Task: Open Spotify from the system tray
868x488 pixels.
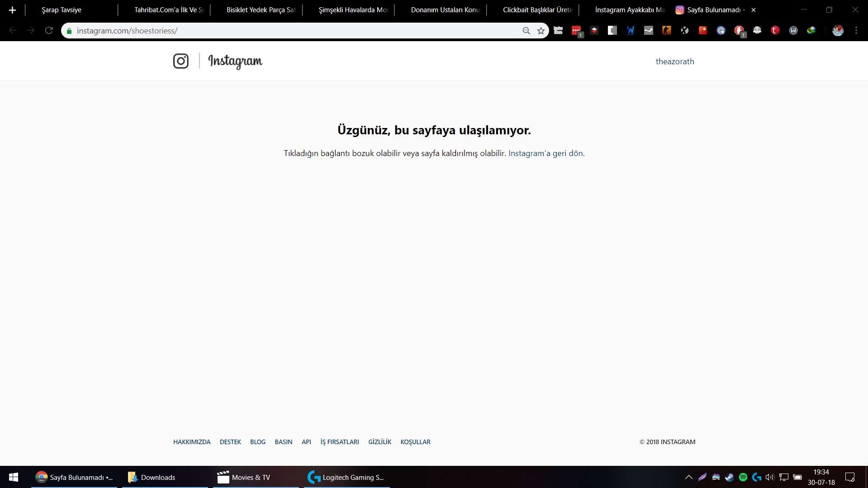Action: [x=743, y=477]
